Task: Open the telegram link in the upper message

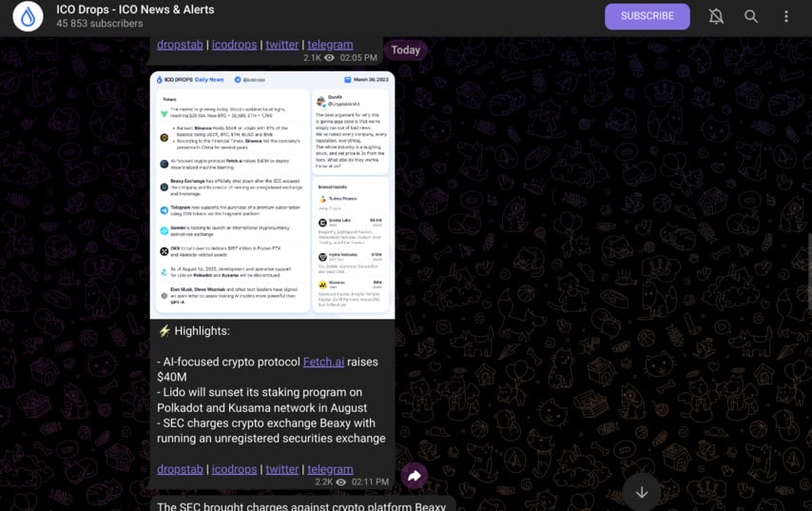Action: [x=330, y=45]
